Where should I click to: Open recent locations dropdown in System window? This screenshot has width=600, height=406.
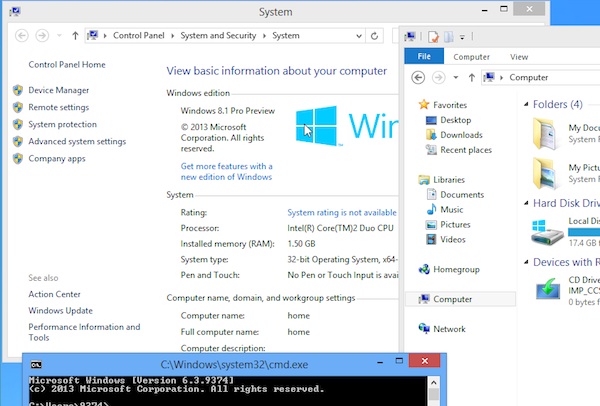pyautogui.click(x=59, y=36)
